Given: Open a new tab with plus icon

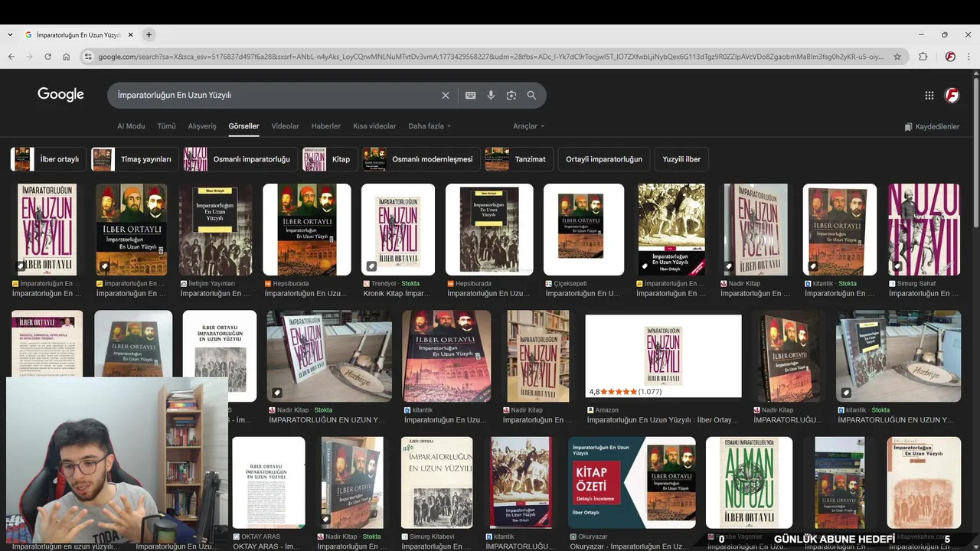Looking at the screenshot, I should pyautogui.click(x=149, y=34).
